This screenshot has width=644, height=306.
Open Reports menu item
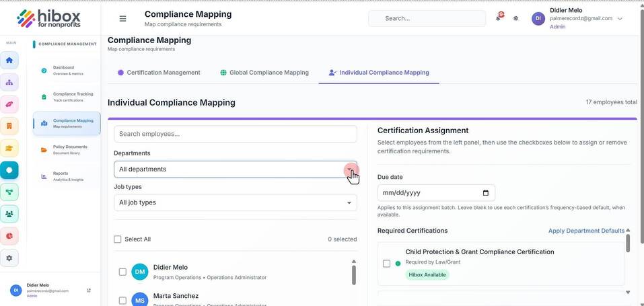[x=67, y=176]
